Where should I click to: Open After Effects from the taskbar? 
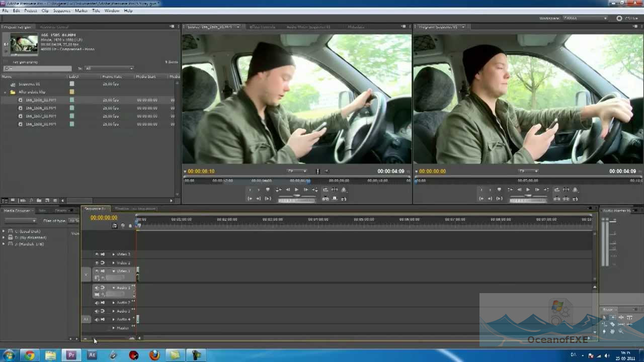coord(92,355)
